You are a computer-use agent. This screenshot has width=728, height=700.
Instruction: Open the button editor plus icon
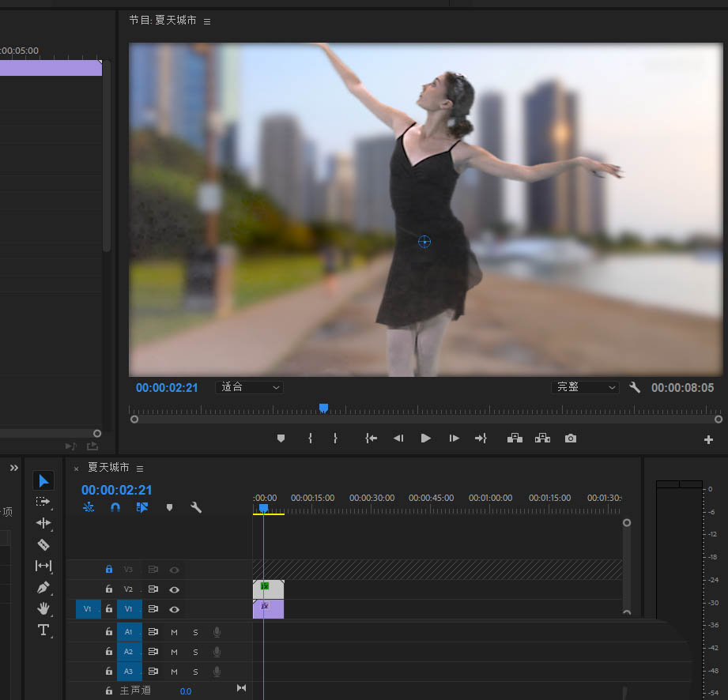coord(708,440)
